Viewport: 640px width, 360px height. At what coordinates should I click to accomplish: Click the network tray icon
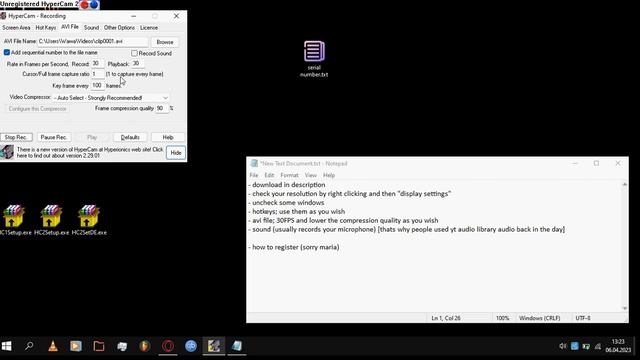pyautogui.click(x=598, y=346)
